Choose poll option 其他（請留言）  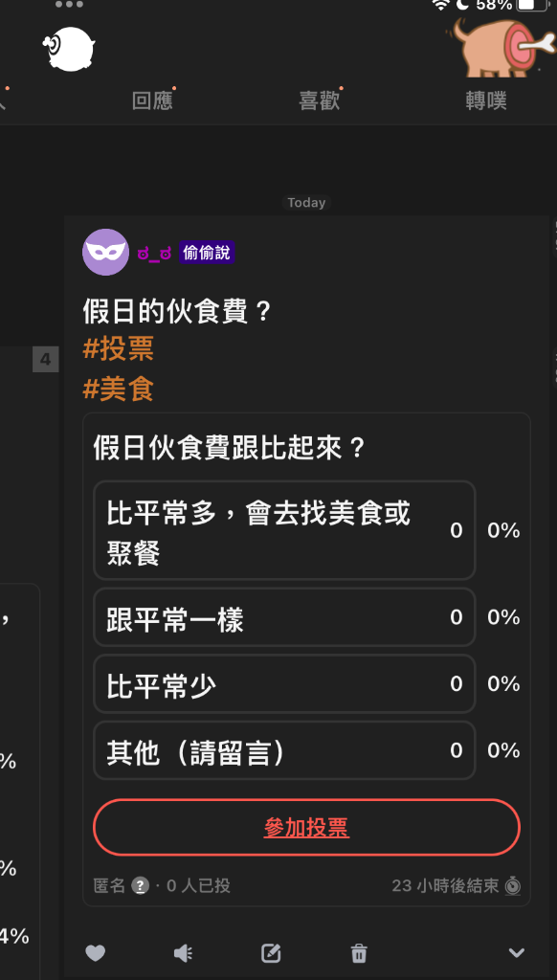pyautogui.click(x=284, y=750)
